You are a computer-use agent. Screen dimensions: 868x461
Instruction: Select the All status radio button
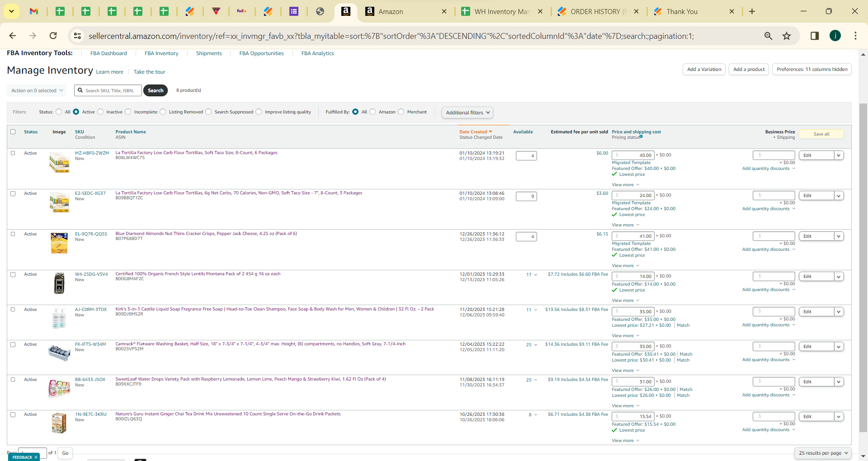[x=59, y=112]
